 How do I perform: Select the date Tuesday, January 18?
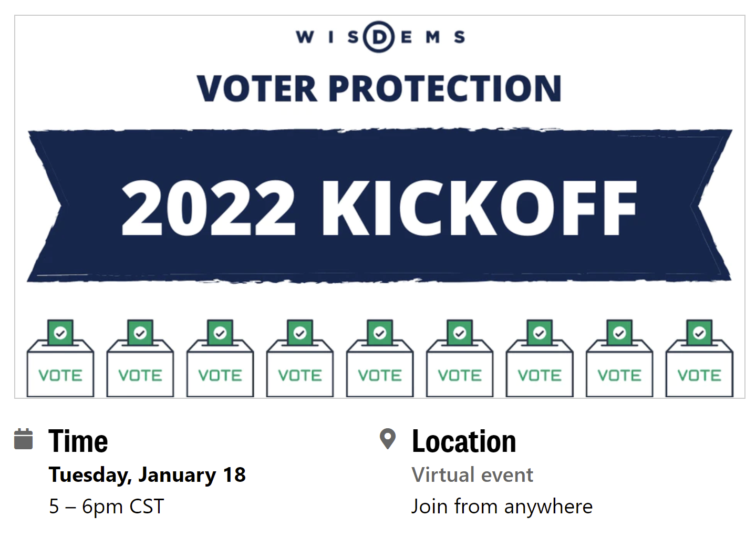[147, 475]
